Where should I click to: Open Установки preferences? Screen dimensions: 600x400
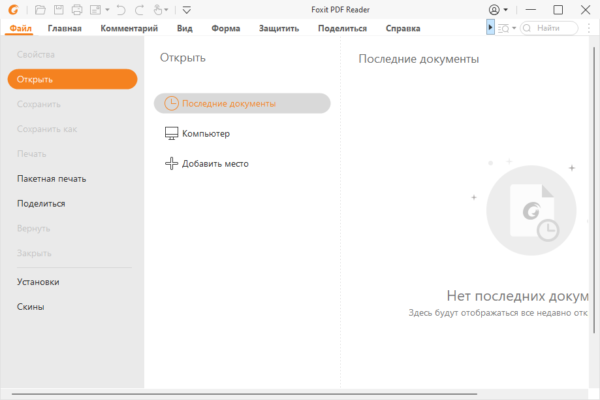(38, 282)
